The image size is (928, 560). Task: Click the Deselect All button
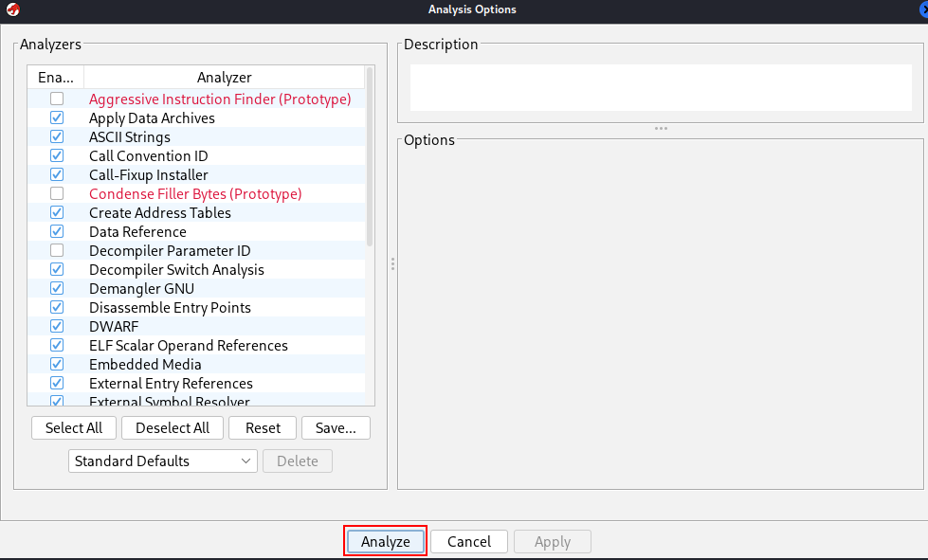tap(173, 427)
